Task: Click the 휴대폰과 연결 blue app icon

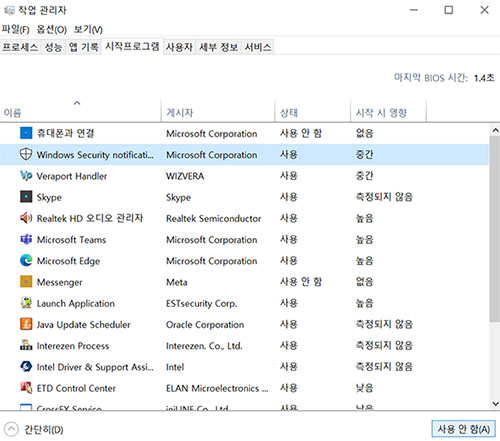Action: 26,133
